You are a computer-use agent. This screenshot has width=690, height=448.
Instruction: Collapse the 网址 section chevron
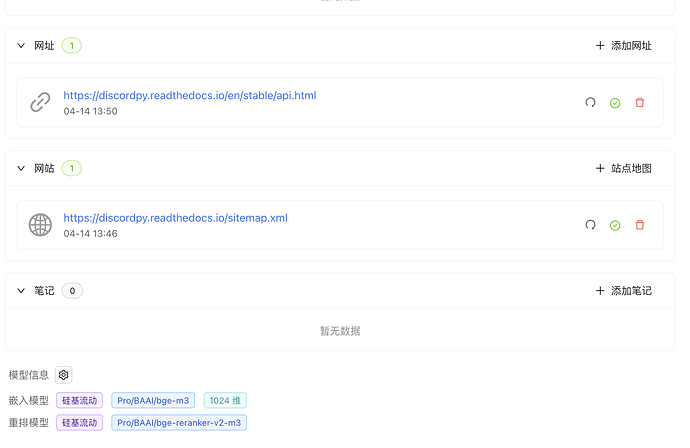21,45
